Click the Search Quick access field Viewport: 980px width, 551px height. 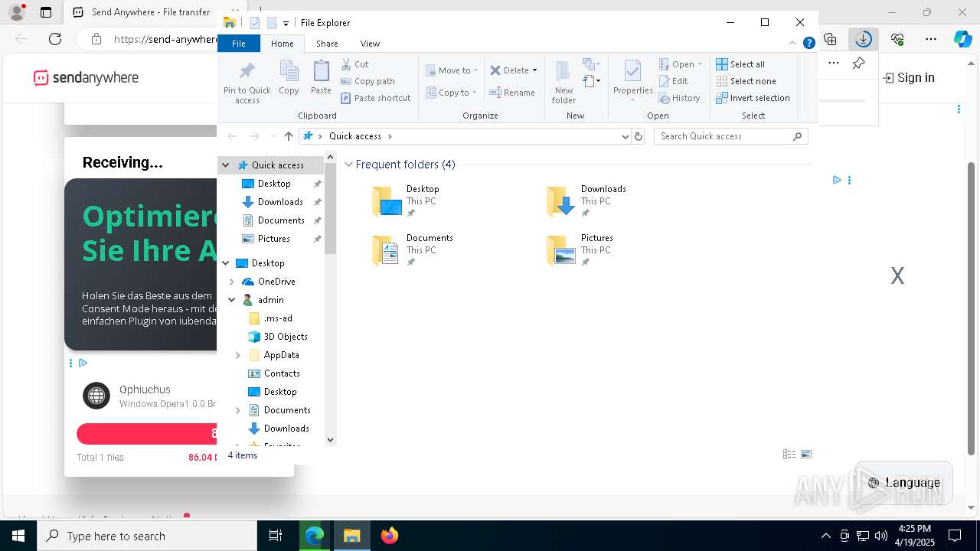coord(731,136)
